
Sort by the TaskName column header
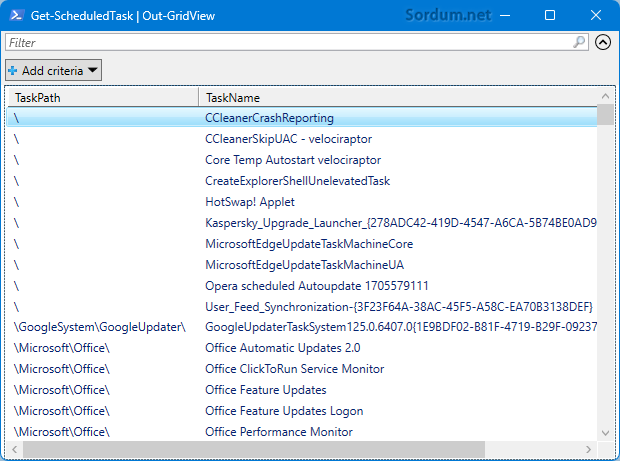(x=398, y=98)
